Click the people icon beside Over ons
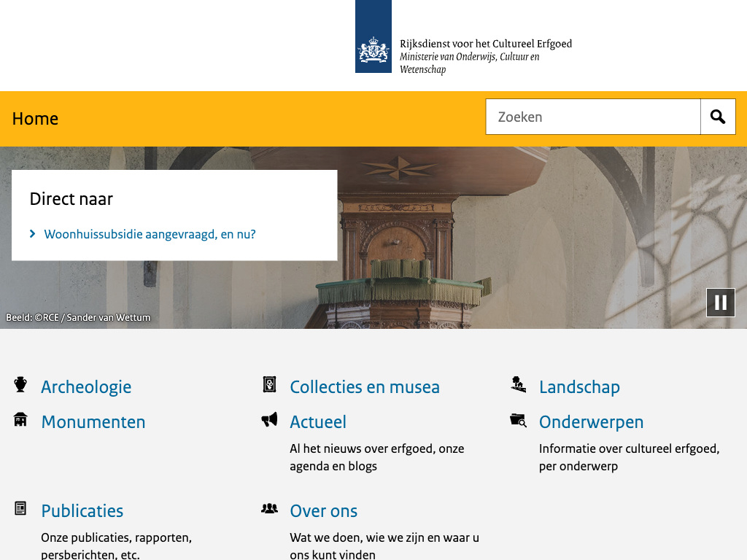 tap(269, 508)
